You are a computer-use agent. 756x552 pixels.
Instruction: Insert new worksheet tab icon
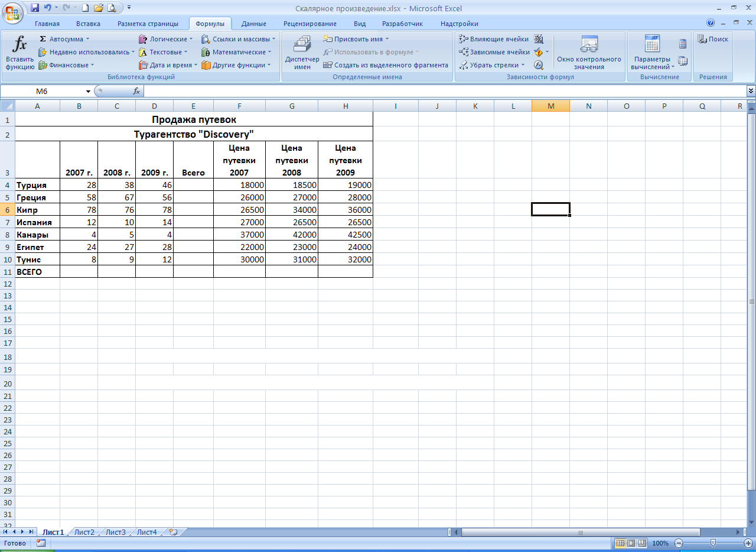click(173, 532)
